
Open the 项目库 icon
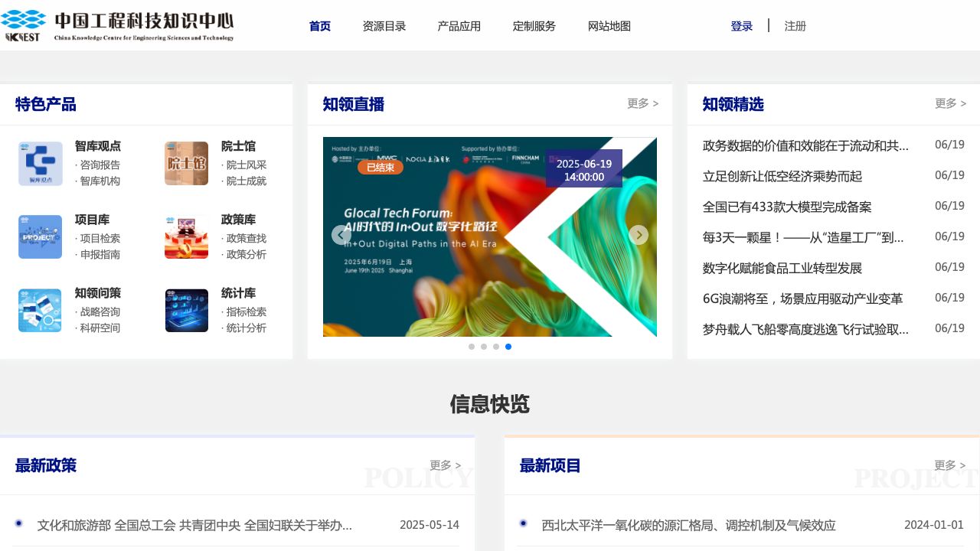40,236
